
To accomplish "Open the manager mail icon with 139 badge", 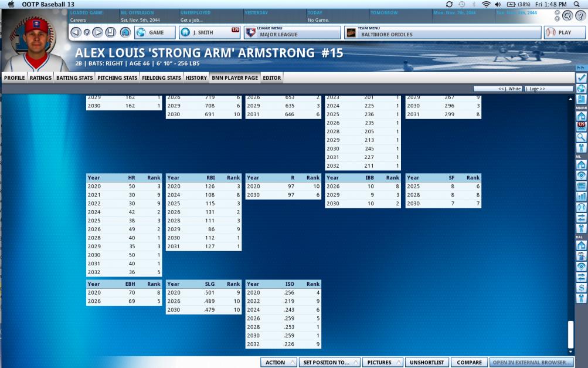I will click(x=581, y=126).
